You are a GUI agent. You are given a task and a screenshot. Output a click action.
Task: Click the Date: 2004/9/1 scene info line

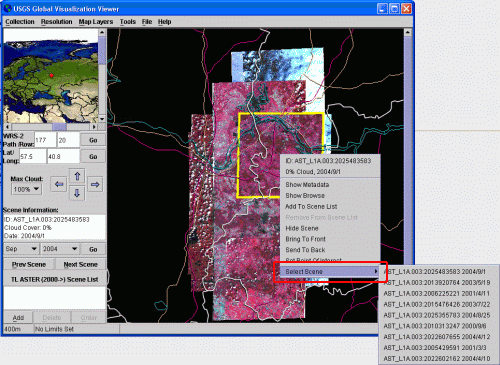24,236
